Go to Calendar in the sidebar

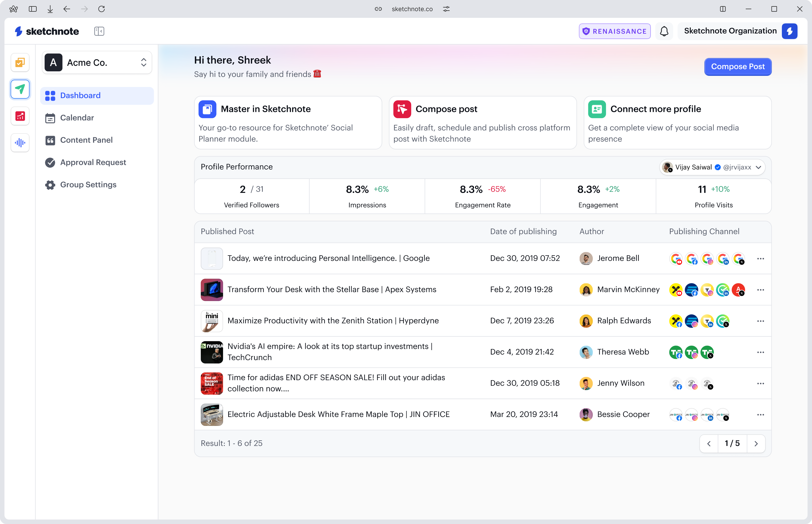pyautogui.click(x=77, y=118)
